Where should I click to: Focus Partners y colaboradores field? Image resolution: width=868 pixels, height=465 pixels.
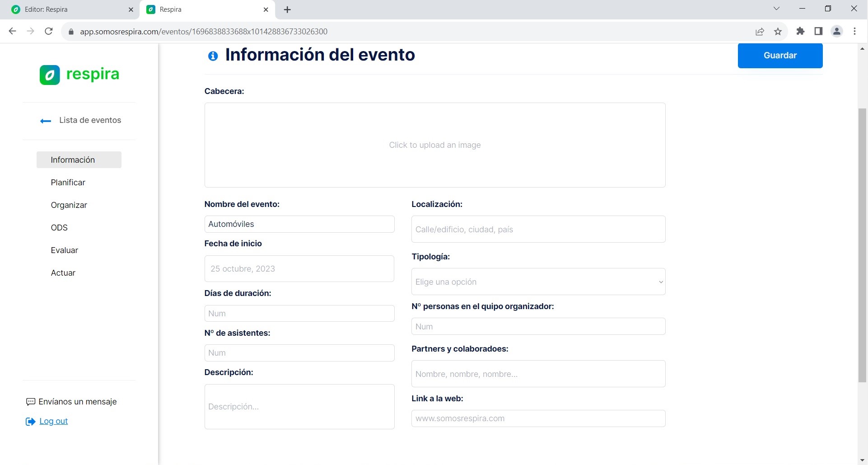(538, 374)
